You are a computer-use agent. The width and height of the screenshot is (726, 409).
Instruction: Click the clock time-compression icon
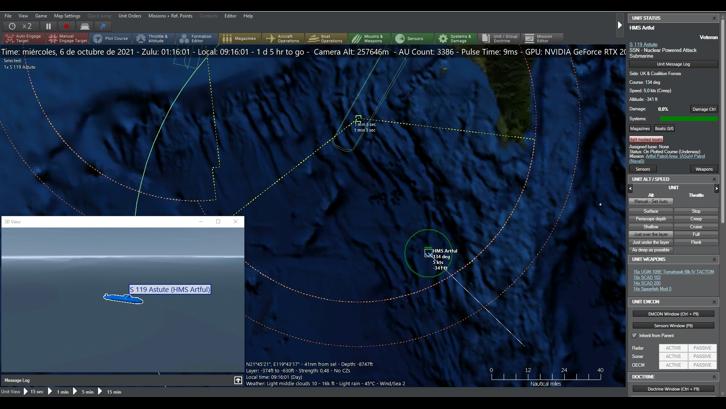(13, 26)
